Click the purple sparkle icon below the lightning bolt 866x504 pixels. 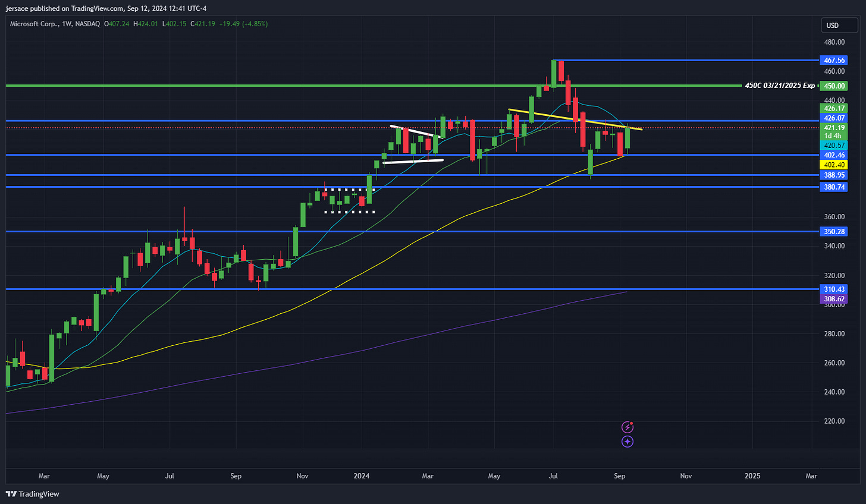(x=627, y=442)
